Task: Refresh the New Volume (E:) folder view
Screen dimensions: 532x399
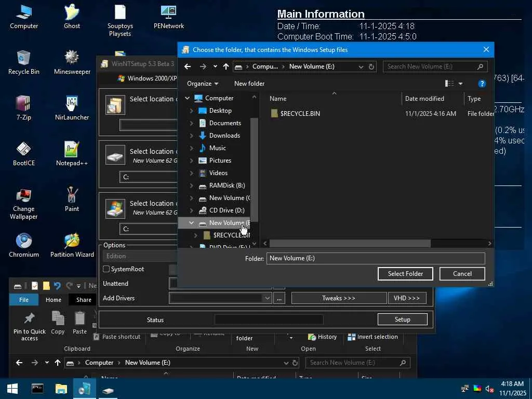Action: coord(371,66)
